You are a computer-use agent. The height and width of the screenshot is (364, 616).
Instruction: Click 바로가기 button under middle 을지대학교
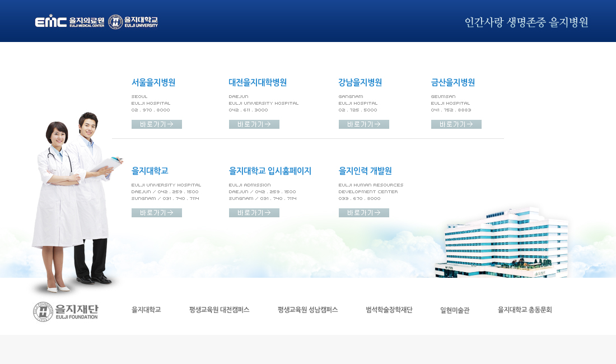157,213
